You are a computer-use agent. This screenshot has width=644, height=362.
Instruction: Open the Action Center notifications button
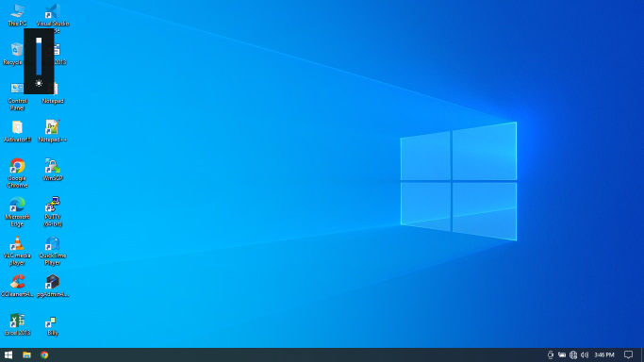628,355
